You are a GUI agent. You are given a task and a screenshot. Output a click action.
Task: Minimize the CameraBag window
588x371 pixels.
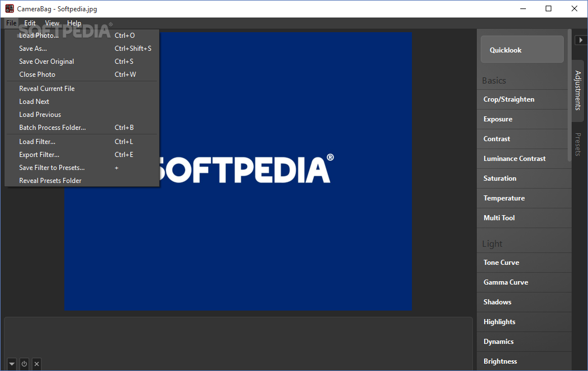tap(523, 8)
